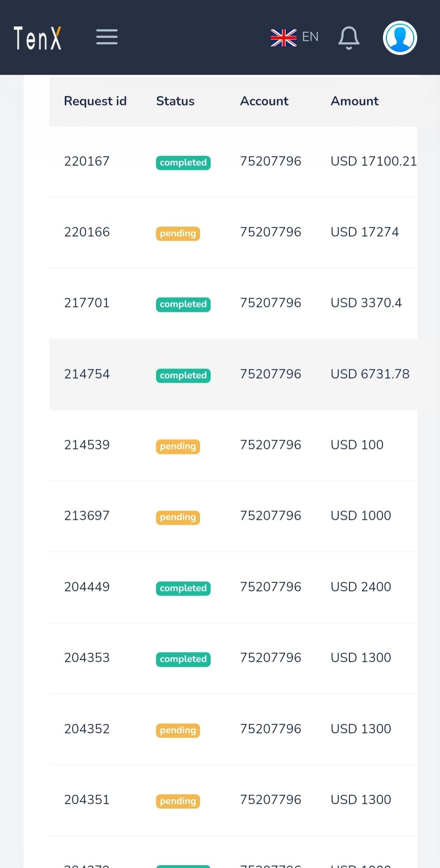Click the Account column header
This screenshot has height=868, width=440.
coord(264,101)
